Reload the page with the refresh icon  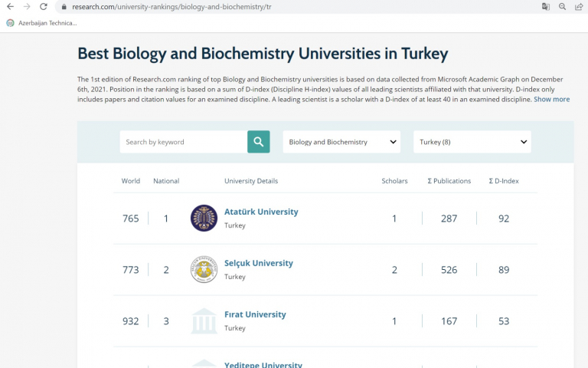44,6
